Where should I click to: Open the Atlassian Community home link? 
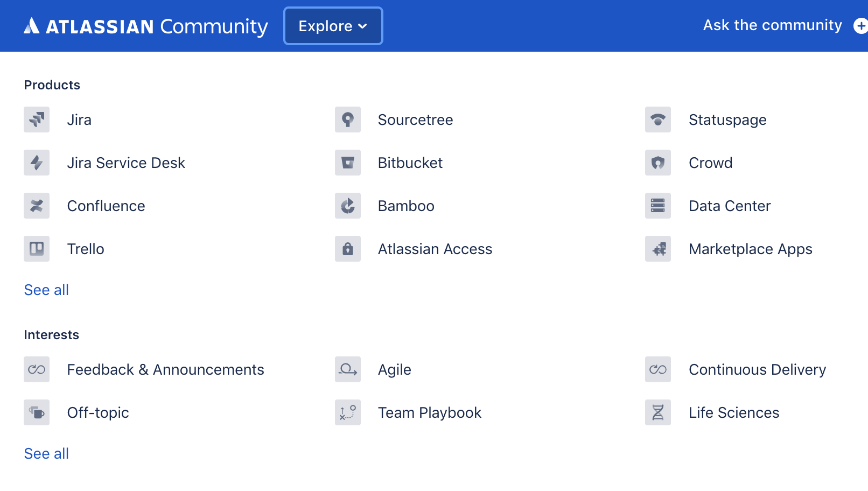coord(146,26)
